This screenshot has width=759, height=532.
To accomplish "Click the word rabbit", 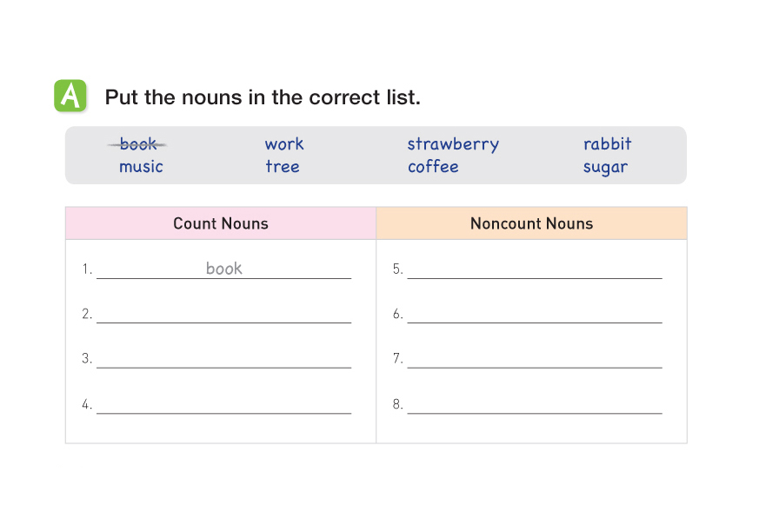I will tap(607, 144).
